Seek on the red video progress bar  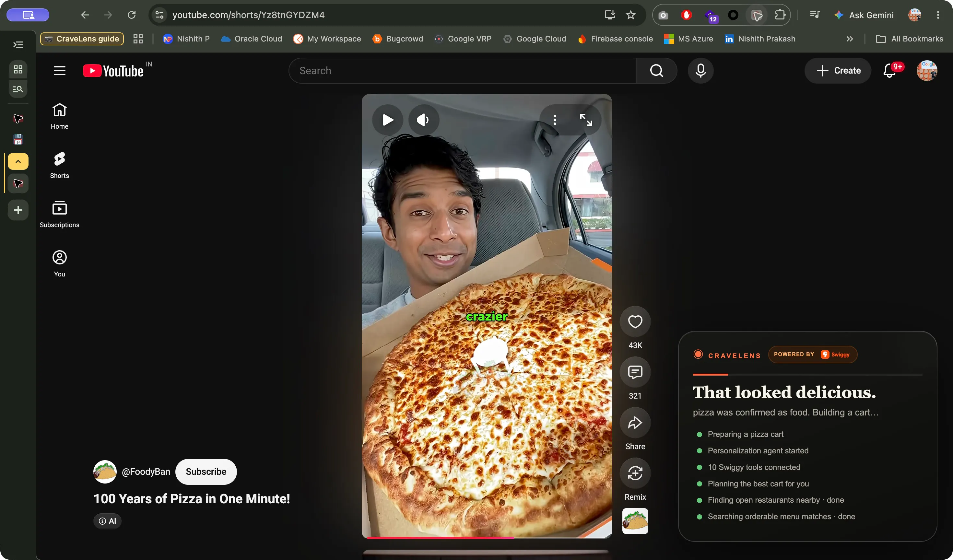[487, 537]
